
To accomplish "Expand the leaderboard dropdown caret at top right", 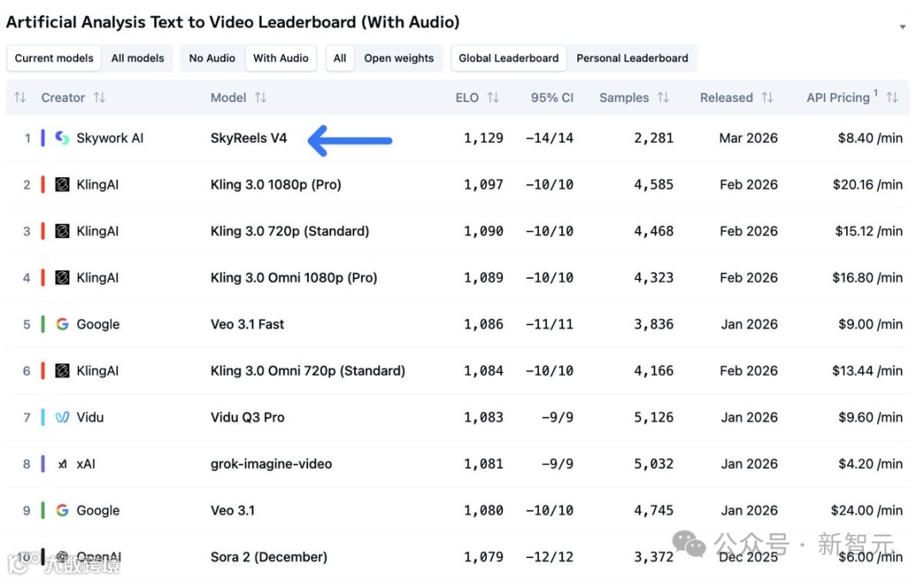I will (903, 27).
